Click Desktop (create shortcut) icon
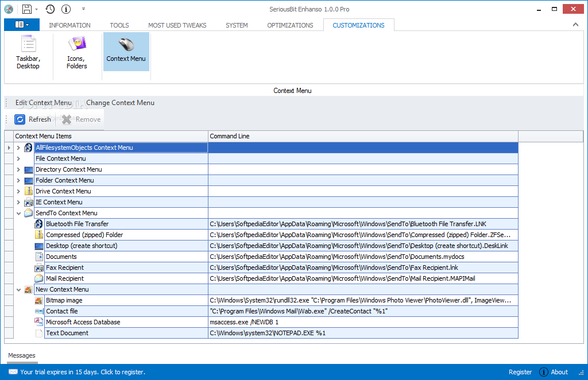This screenshot has width=588, height=380. tap(38, 246)
